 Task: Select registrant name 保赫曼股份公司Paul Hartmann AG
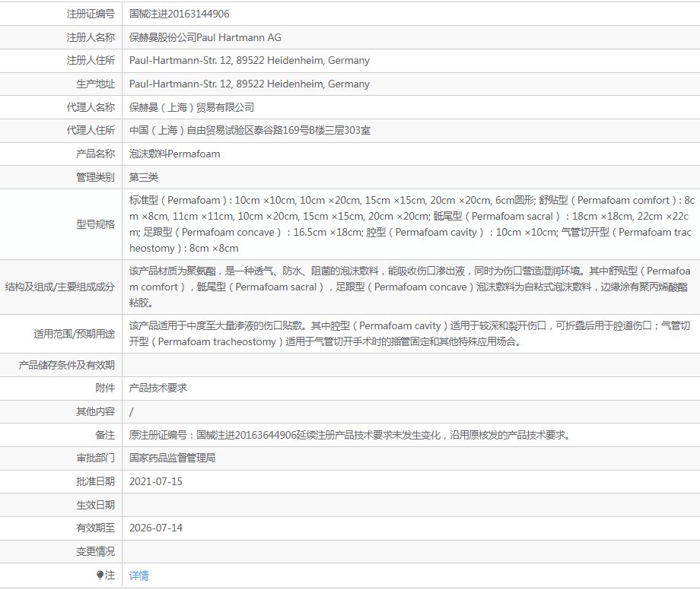coord(205,37)
